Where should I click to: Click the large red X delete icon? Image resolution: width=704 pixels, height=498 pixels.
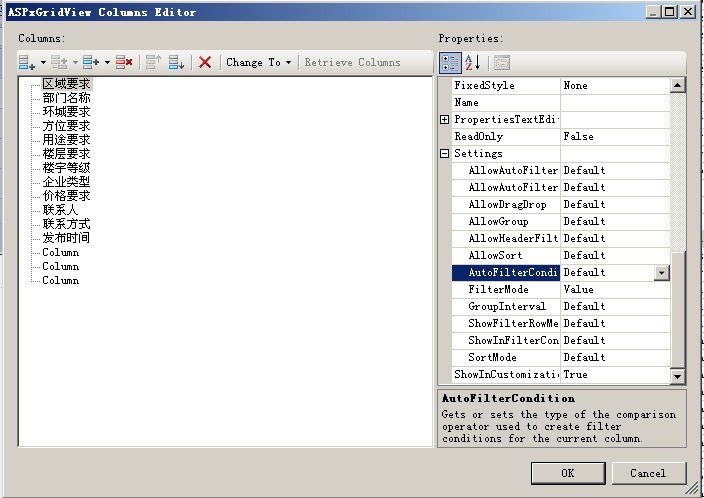[x=205, y=62]
